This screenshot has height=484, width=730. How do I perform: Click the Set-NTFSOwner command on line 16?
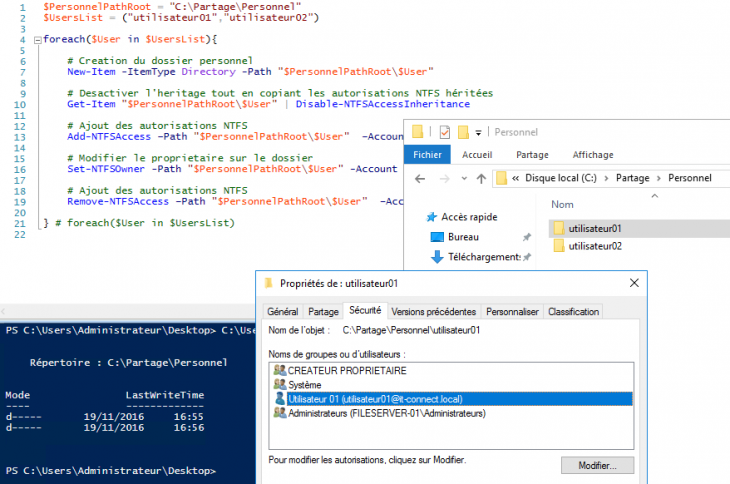pyautogui.click(x=106, y=168)
